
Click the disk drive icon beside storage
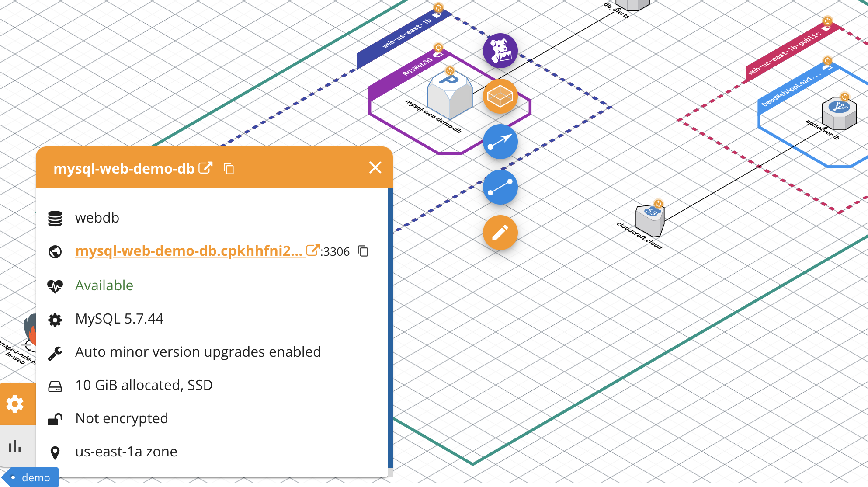tap(55, 386)
